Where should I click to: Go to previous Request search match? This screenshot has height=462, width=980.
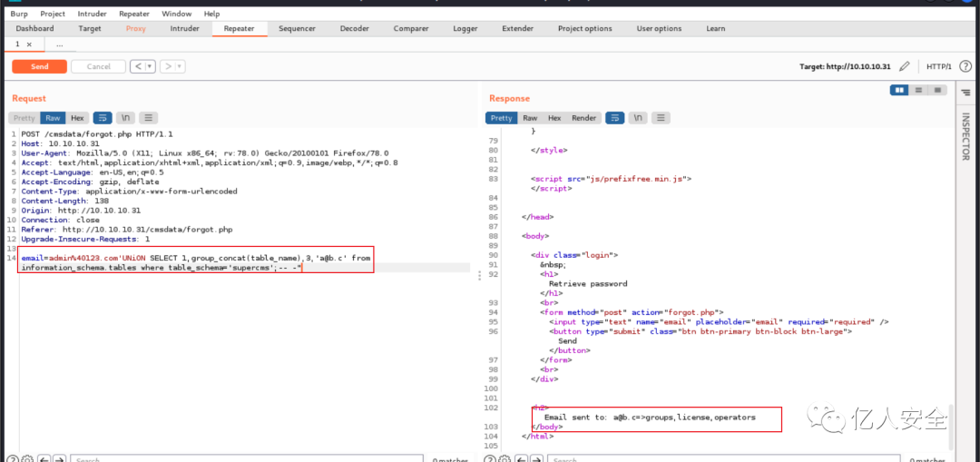coord(44,459)
